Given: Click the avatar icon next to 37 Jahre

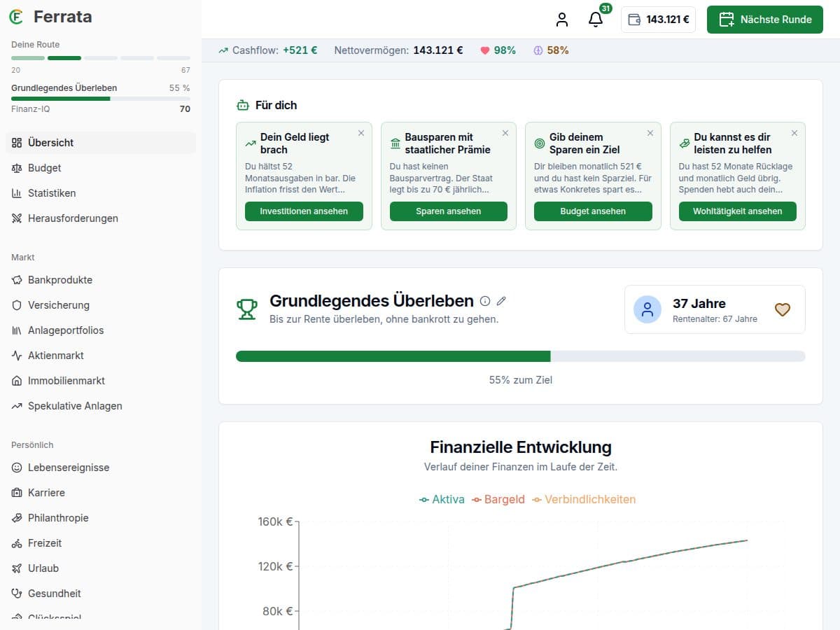Looking at the screenshot, I should pyautogui.click(x=647, y=309).
